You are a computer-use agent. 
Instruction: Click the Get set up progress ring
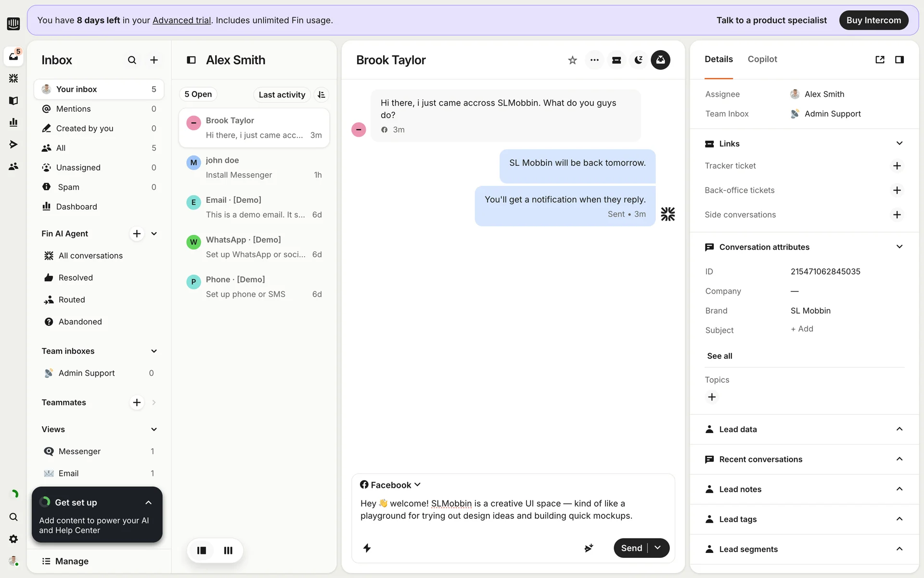tap(45, 502)
